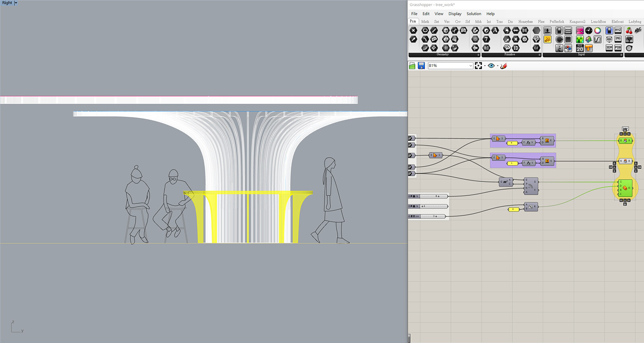Toggle the canvas preview eye icon

[491, 66]
